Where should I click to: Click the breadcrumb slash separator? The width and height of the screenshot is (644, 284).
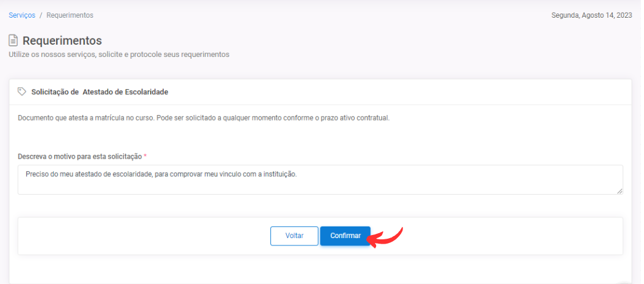(41, 15)
